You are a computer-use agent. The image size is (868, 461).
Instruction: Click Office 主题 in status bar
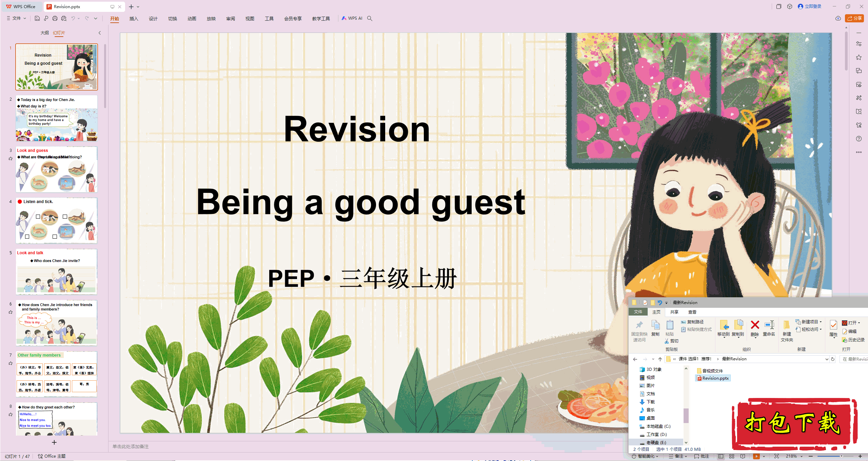[x=52, y=456]
